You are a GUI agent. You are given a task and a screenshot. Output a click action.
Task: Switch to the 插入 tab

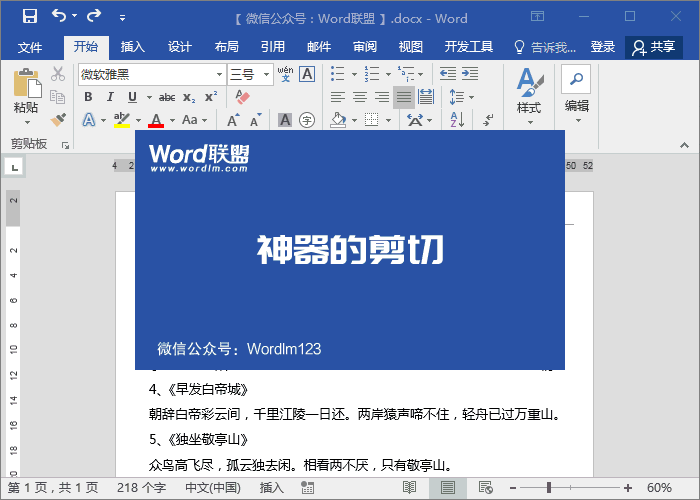click(x=133, y=46)
